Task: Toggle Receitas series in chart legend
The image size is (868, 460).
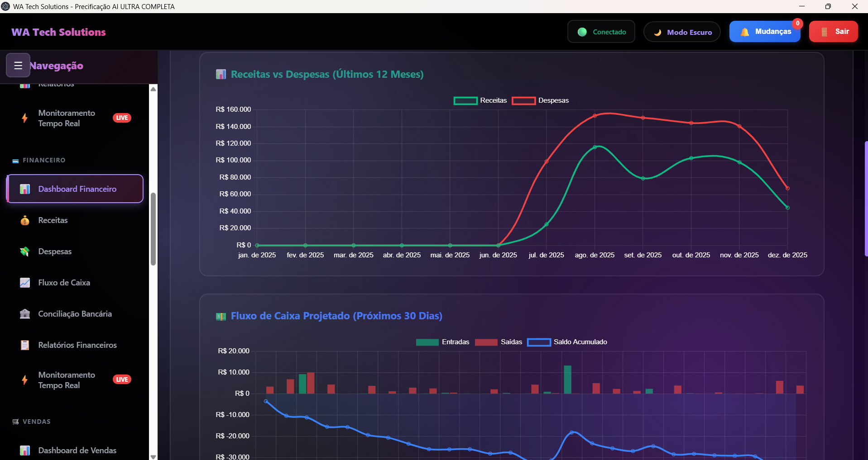Action: [x=480, y=100]
